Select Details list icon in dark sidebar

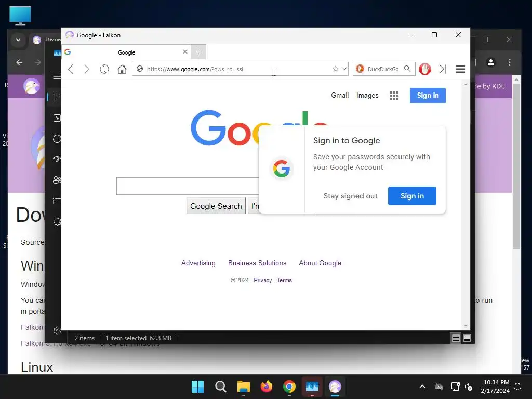pos(57,201)
